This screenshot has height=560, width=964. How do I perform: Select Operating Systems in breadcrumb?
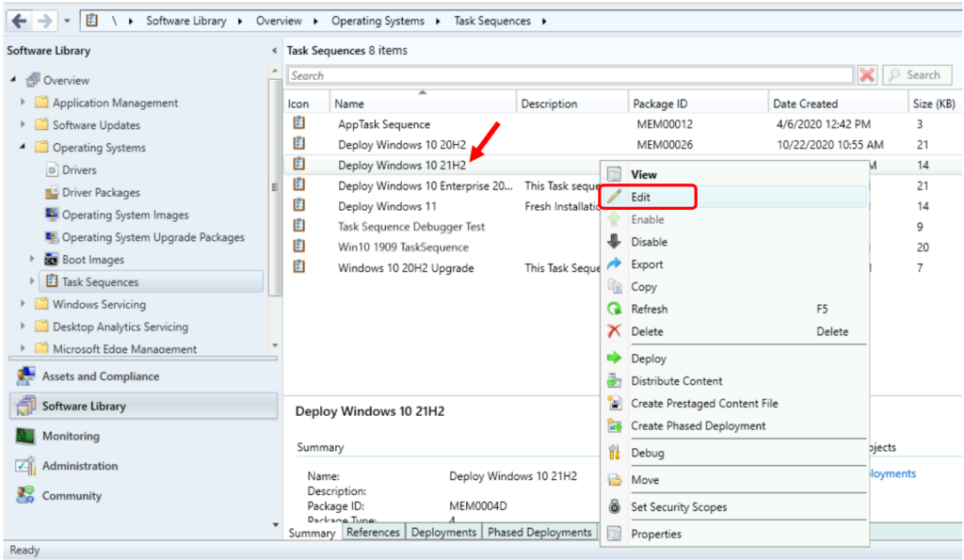pyautogui.click(x=378, y=21)
